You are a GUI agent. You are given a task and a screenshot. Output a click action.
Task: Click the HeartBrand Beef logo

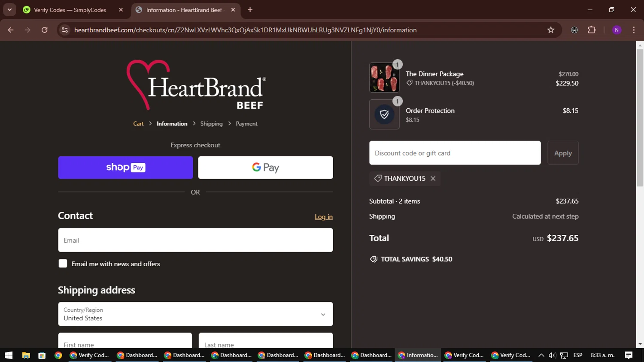point(196,85)
